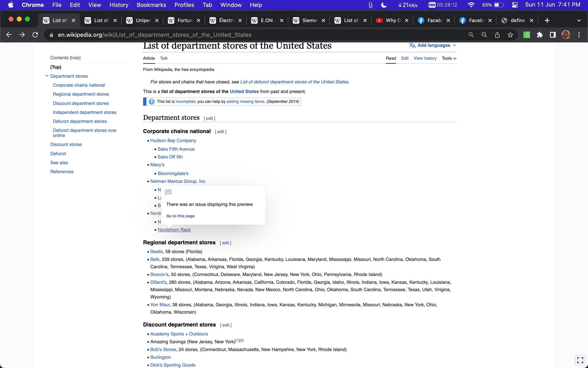Click the zoom-out magnifier icon in the address bar
588x368 pixels.
484,35
